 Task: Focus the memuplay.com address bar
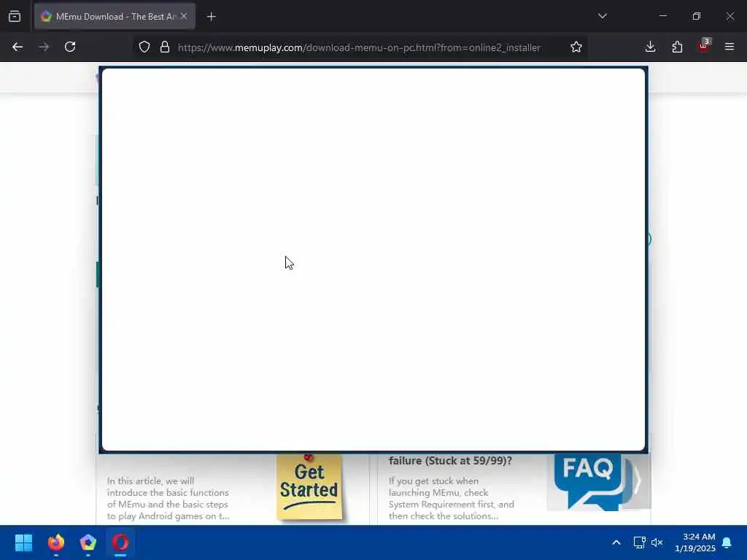click(359, 47)
